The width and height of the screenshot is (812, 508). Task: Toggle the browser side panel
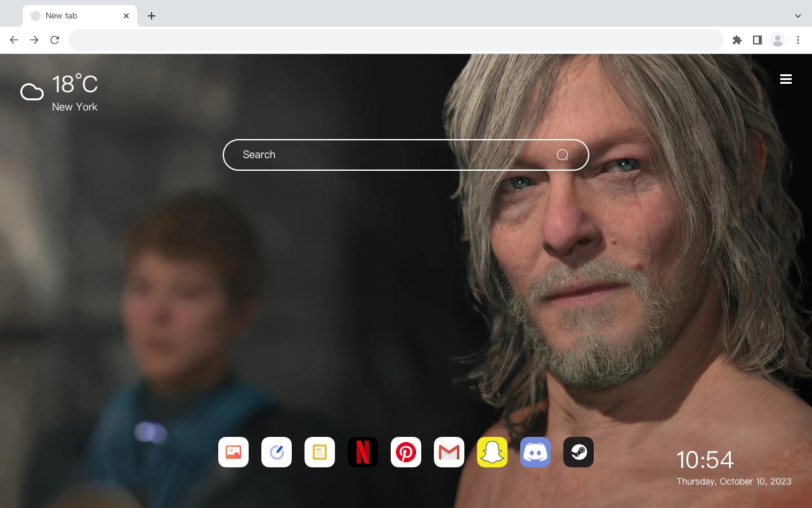pyautogui.click(x=757, y=40)
